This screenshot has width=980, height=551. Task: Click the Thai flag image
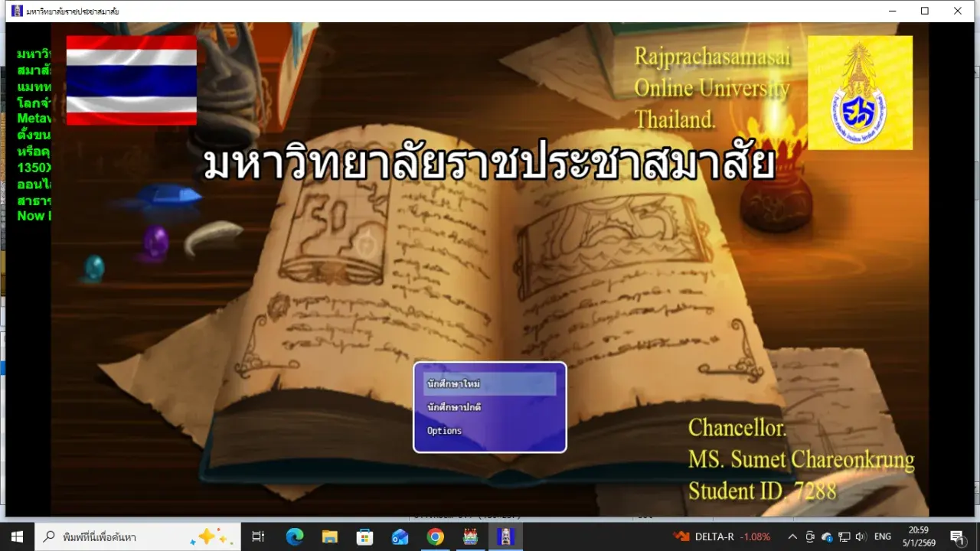pyautogui.click(x=132, y=80)
